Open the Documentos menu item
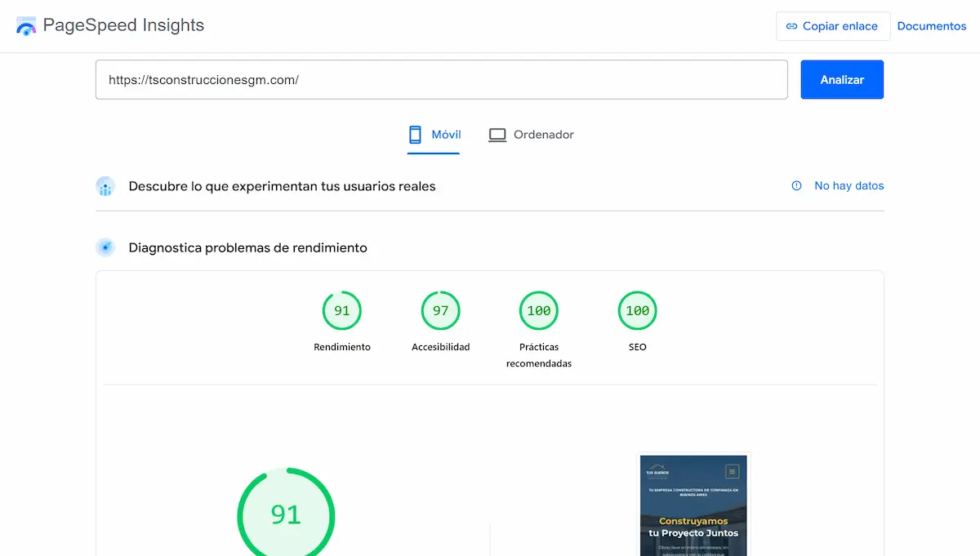Image resolution: width=980 pixels, height=556 pixels. click(932, 25)
